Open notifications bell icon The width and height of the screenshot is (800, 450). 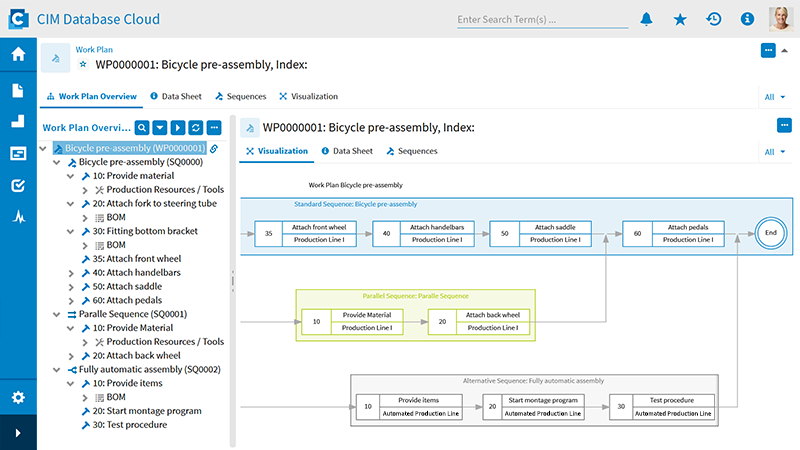pos(646,19)
